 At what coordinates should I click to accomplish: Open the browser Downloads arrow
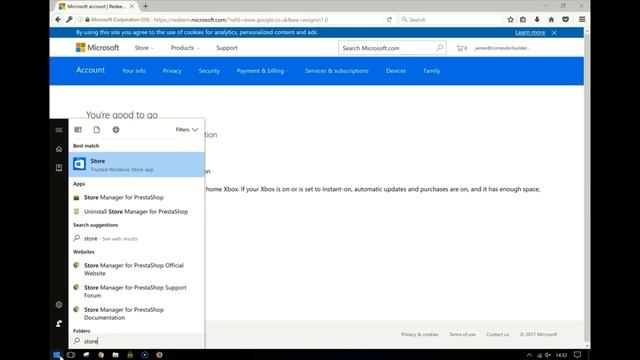click(537, 20)
